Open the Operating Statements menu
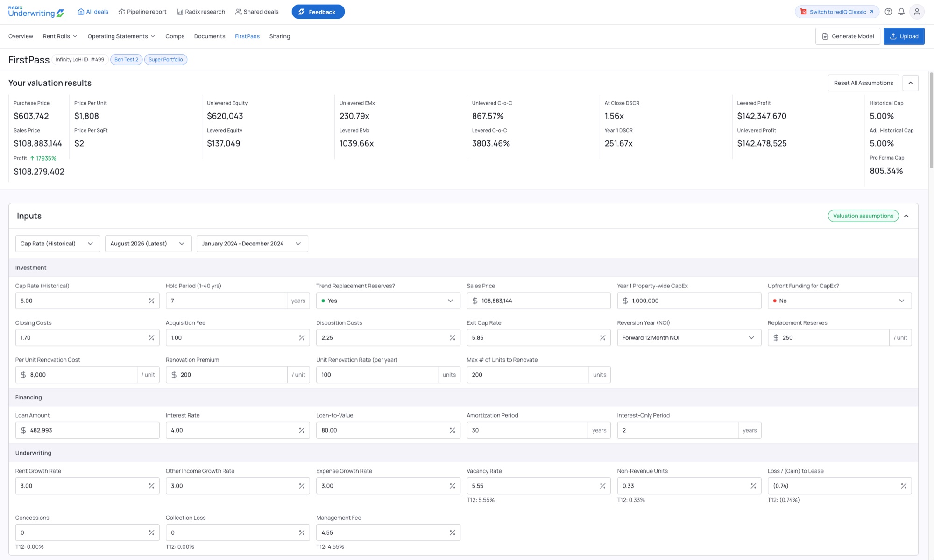 click(121, 36)
